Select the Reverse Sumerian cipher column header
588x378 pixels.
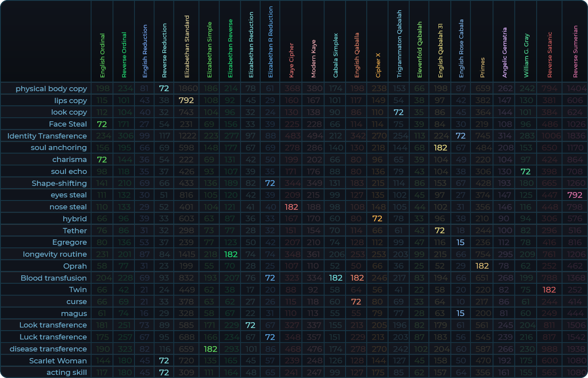[575, 51]
